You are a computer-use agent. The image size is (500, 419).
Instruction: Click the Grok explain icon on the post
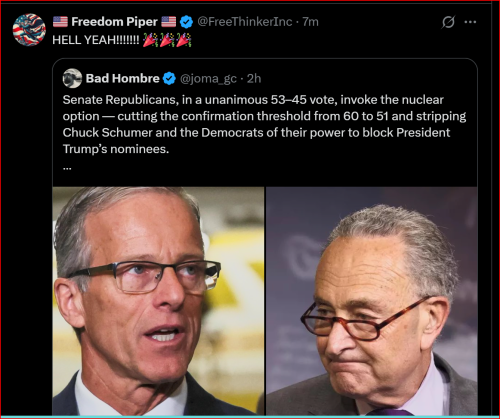[x=448, y=22]
